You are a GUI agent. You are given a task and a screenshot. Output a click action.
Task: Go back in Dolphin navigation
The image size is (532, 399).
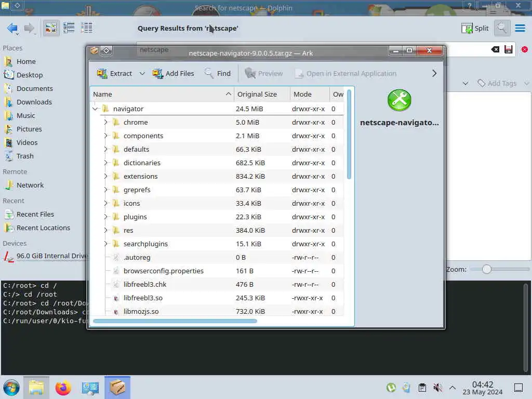point(12,28)
